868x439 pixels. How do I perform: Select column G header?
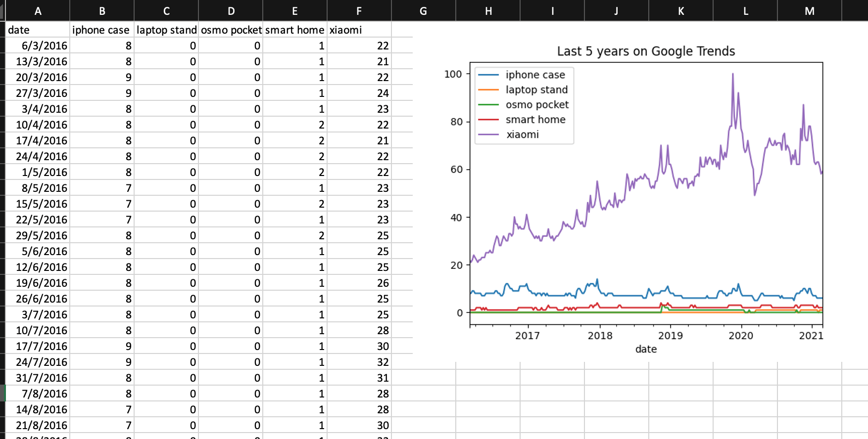click(424, 10)
